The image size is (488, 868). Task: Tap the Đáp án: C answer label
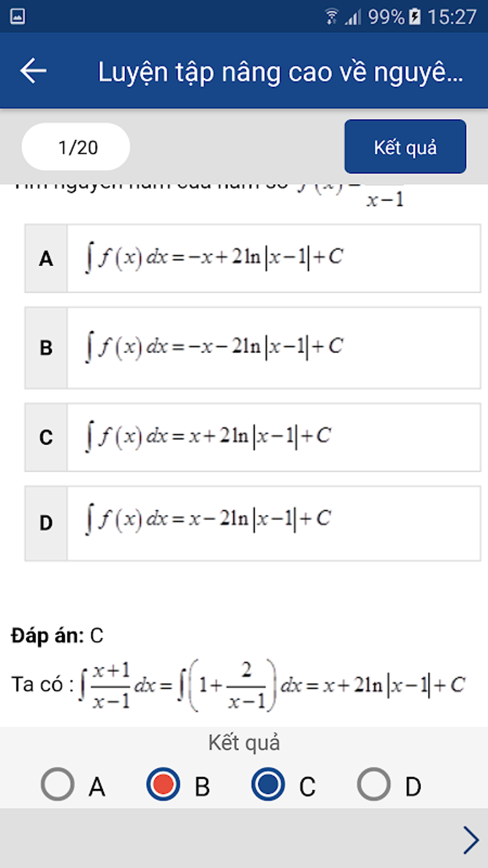tap(57, 636)
